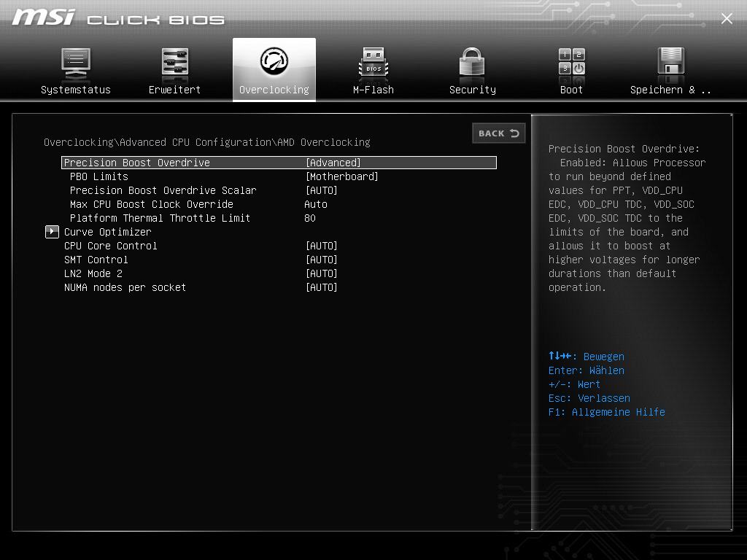
Task: Open Precision Boost Overdrive [Advanced] value
Action: (x=333, y=163)
